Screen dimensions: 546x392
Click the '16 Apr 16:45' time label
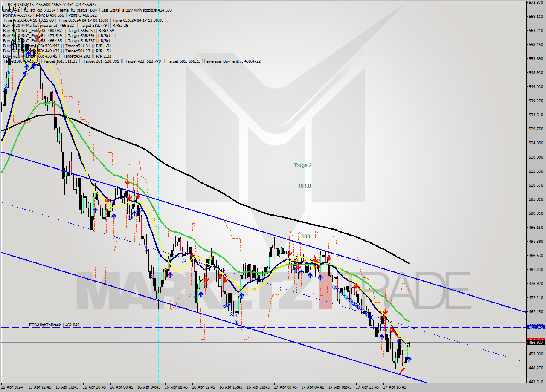231,387
